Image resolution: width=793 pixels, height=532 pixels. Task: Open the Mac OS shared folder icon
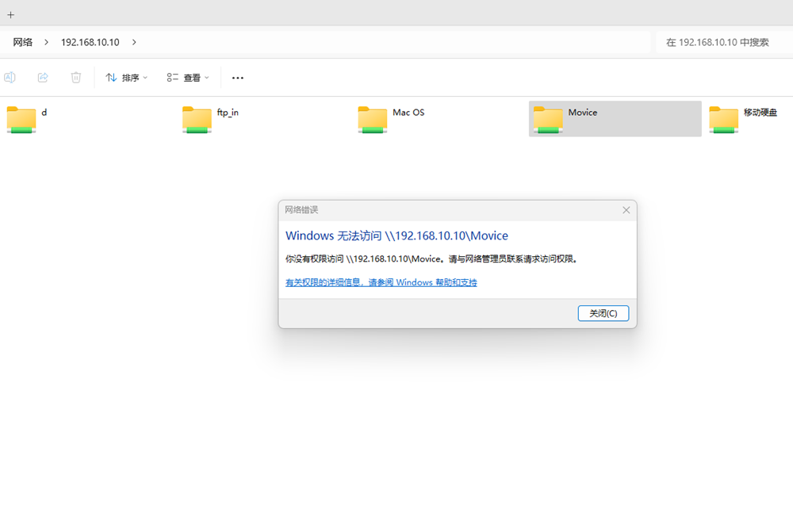(x=372, y=120)
